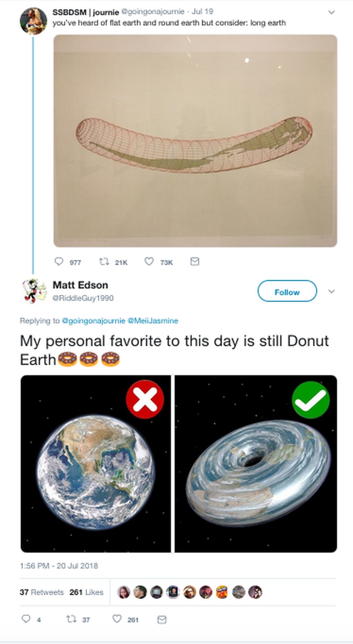Open Matt Edson's profile avatar
This screenshot has height=644, width=353.
[x=34, y=291]
